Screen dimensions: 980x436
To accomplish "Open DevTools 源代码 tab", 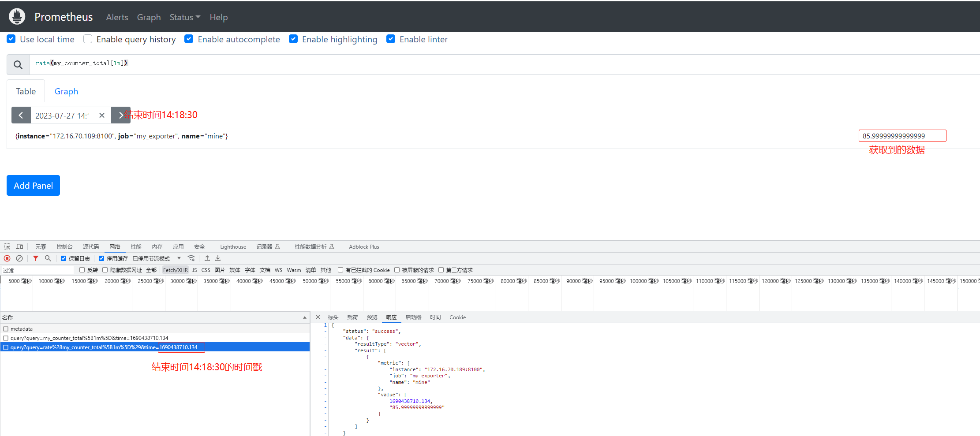I will point(91,246).
